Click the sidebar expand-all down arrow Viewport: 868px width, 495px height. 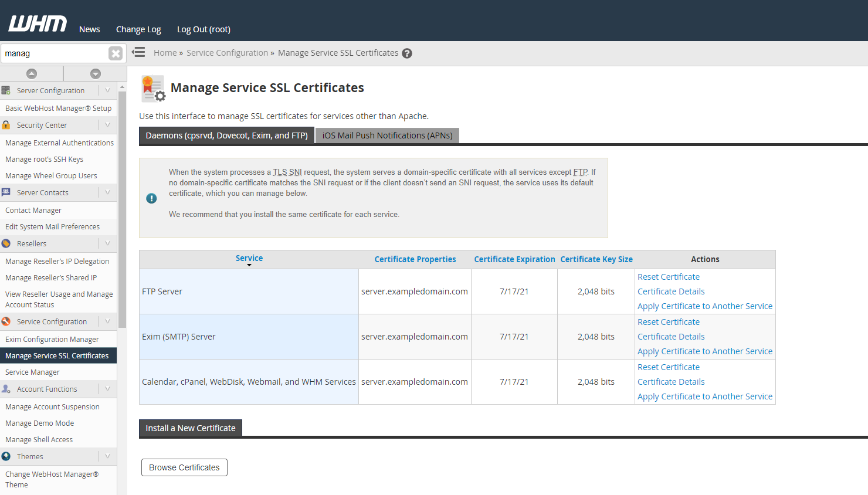96,73
